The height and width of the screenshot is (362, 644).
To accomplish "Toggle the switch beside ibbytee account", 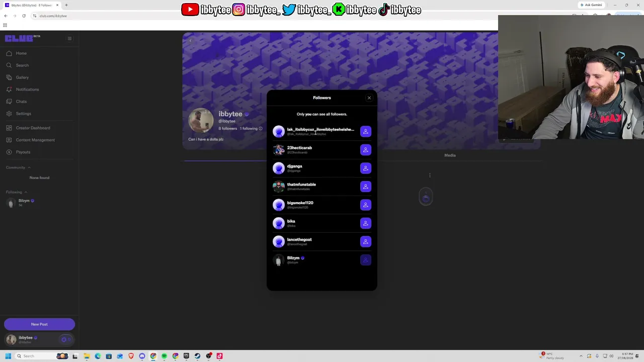I will click(66, 339).
